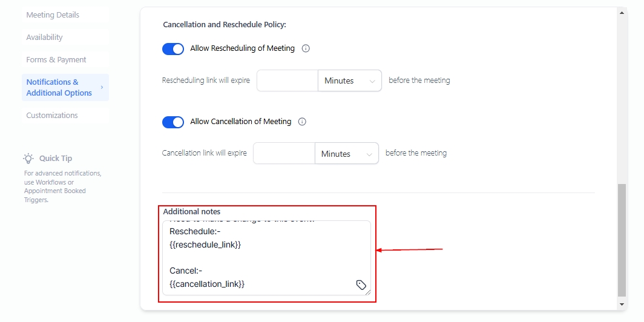Open the cancellation link Minutes dropdown
644x322 pixels.
pyautogui.click(x=347, y=154)
